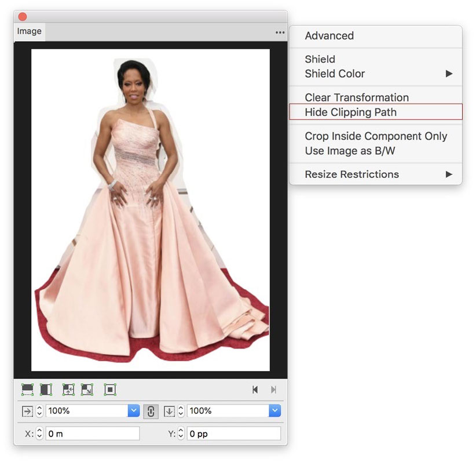
Task: Click the center image in frame icon
Action: (x=109, y=390)
